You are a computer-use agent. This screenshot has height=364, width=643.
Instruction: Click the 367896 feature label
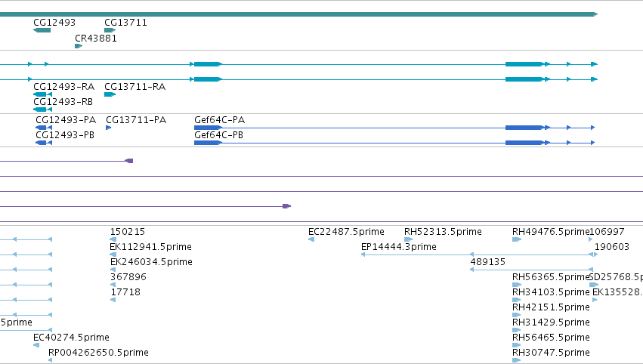[128, 277]
